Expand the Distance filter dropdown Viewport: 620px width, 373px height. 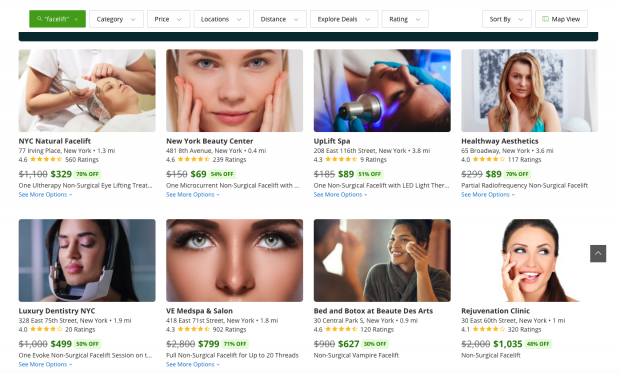pos(280,19)
